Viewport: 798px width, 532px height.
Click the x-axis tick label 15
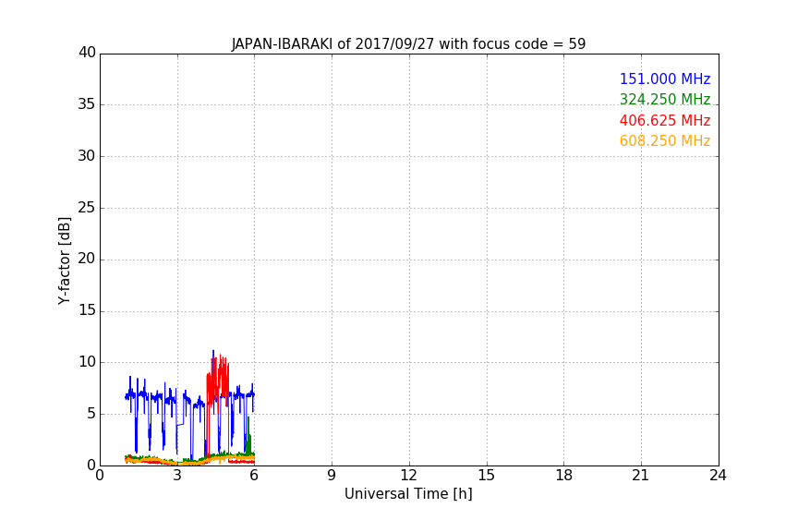tap(487, 476)
